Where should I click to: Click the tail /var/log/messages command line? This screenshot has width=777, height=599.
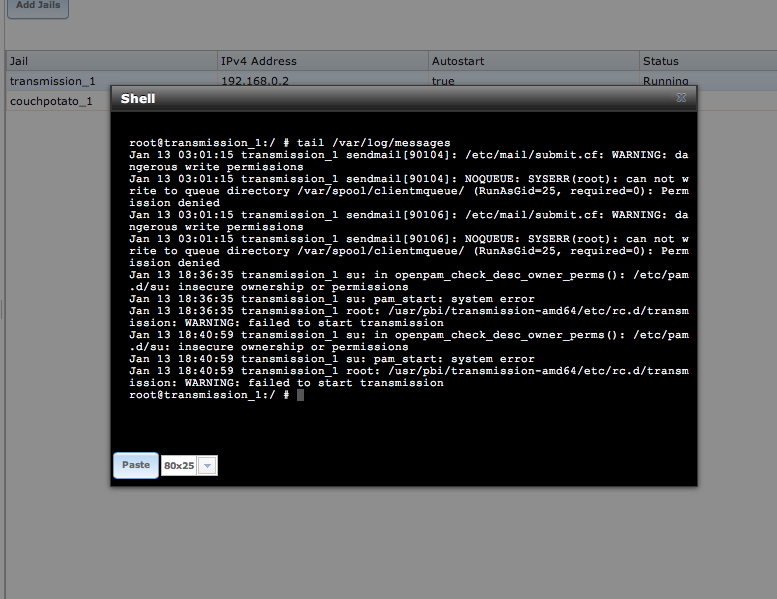[x=290, y=143]
